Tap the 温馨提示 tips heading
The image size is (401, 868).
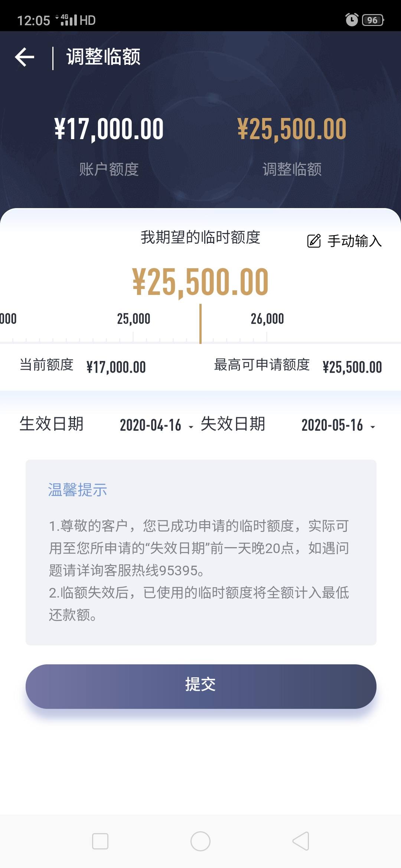(x=78, y=490)
